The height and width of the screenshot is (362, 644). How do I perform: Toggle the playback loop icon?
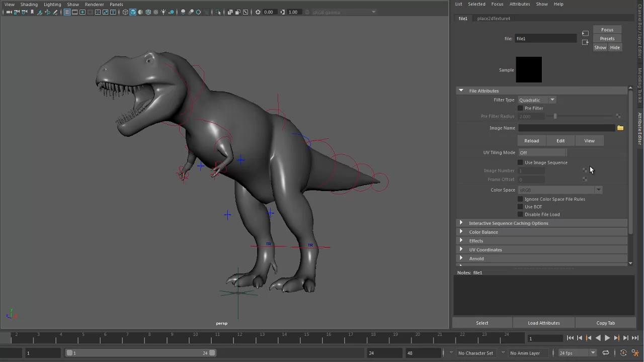(x=606, y=353)
